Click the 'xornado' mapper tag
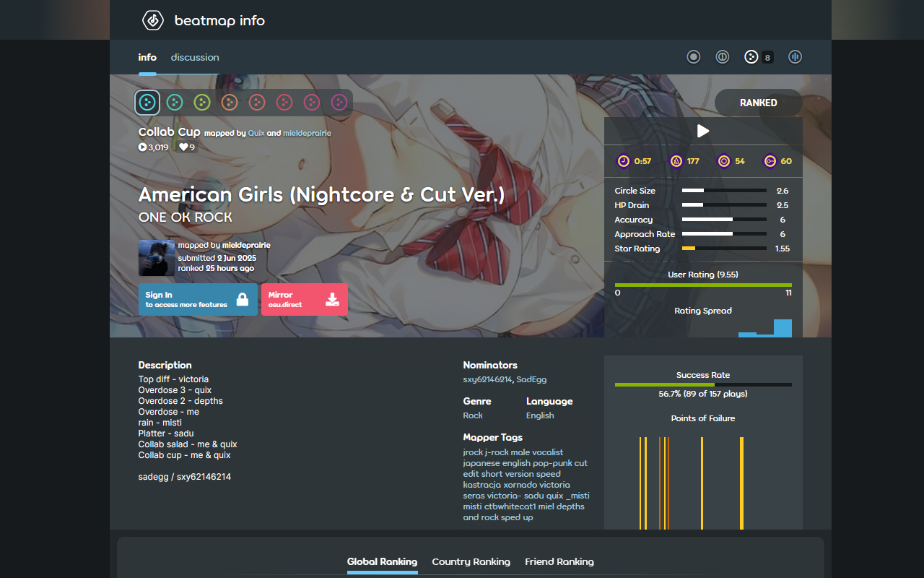 click(520, 485)
